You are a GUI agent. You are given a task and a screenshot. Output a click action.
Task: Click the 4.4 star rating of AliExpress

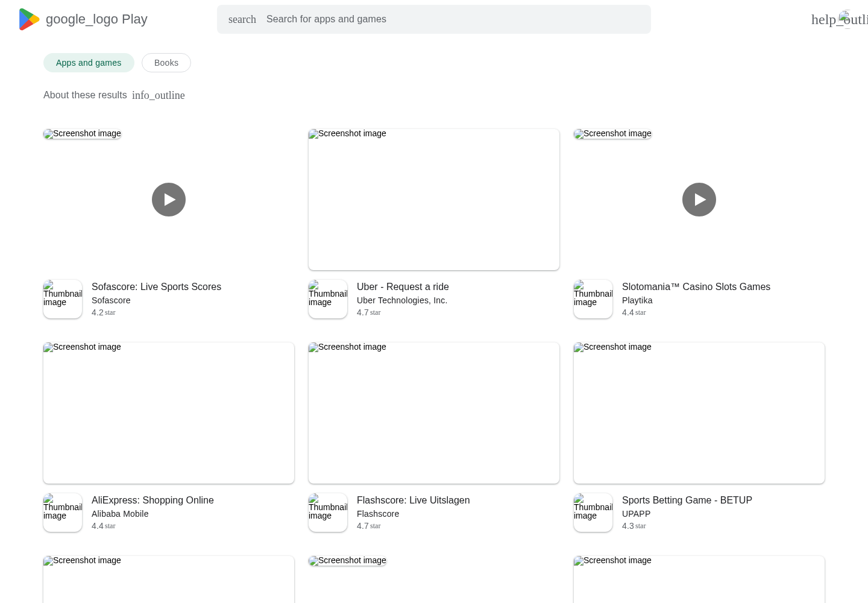point(103,526)
